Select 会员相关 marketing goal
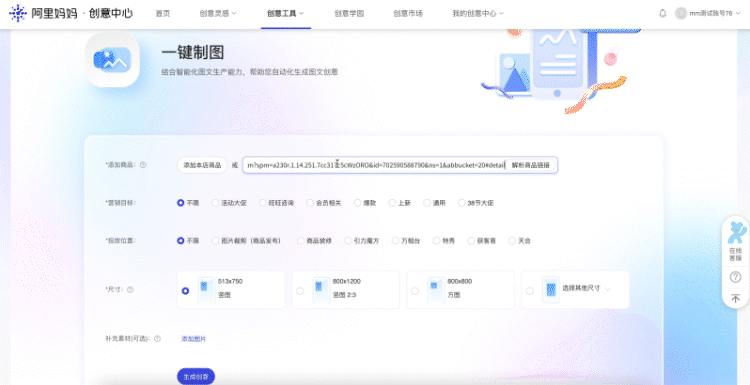This screenshot has height=385, width=750. click(310, 203)
